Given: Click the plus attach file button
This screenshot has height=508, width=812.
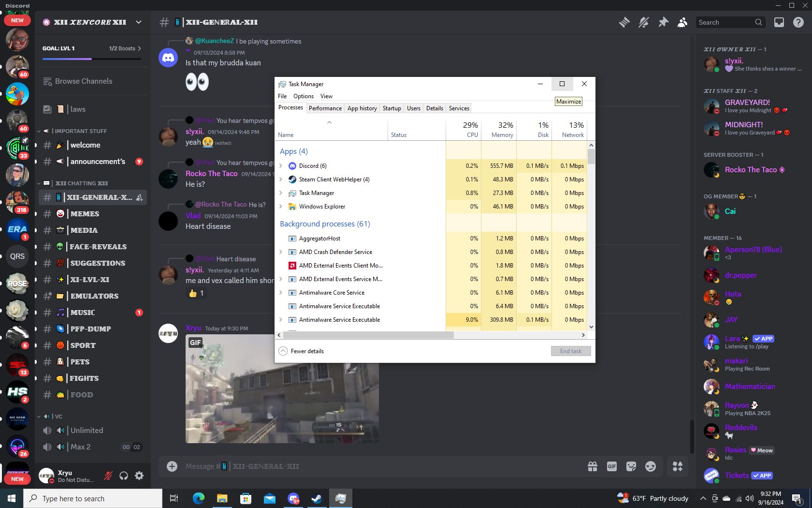Looking at the screenshot, I should coord(172,466).
